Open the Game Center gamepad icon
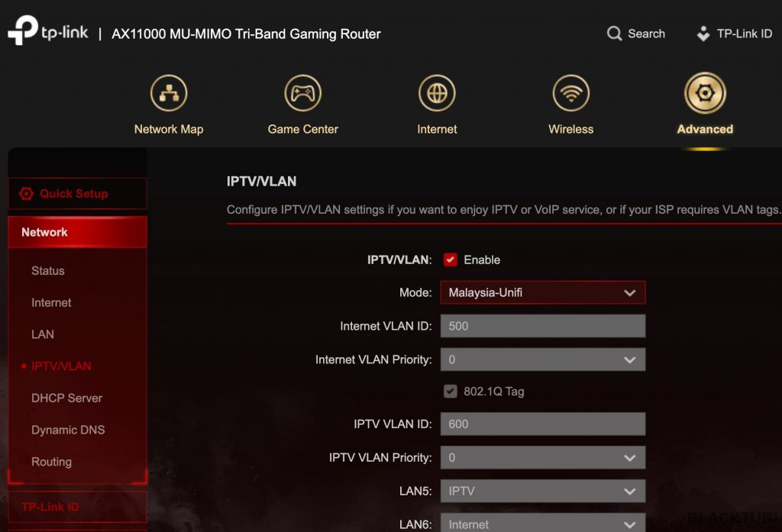The height and width of the screenshot is (532, 782). 302,93
